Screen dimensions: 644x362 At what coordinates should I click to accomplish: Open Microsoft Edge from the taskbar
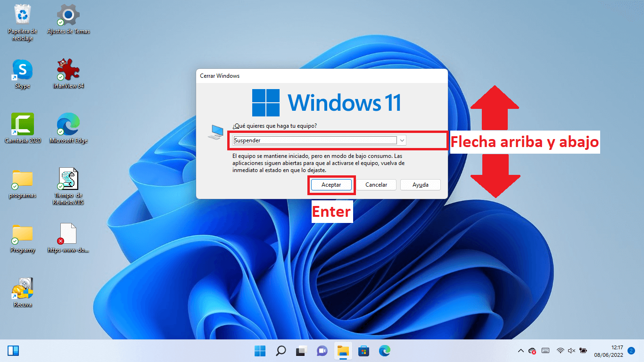384,351
